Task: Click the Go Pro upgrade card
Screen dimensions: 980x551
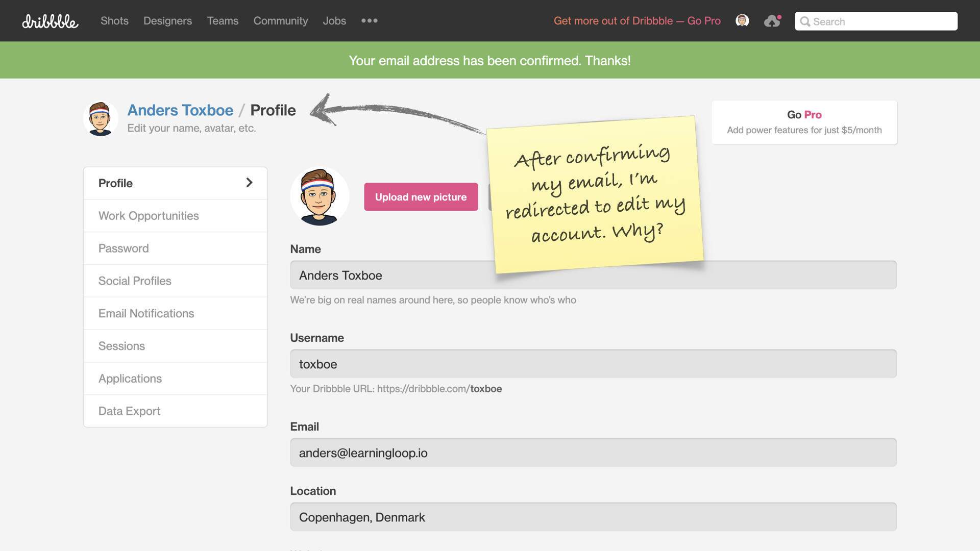Action: pyautogui.click(x=804, y=122)
